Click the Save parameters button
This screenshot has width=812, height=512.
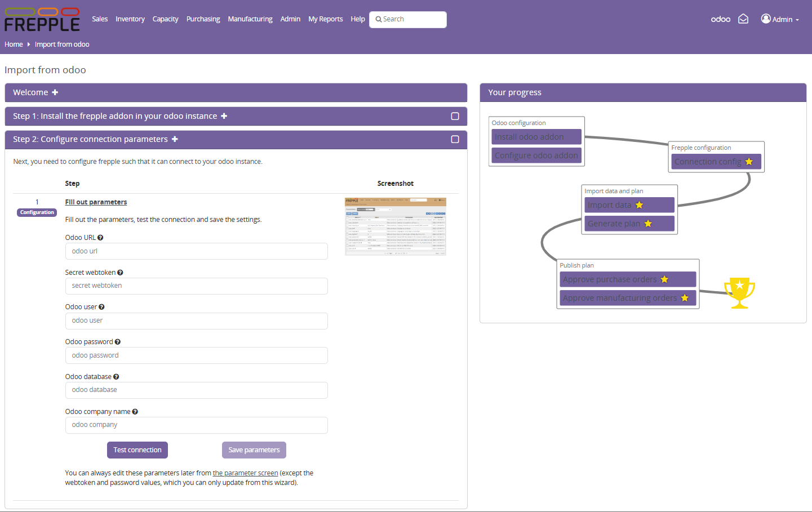[x=254, y=450]
